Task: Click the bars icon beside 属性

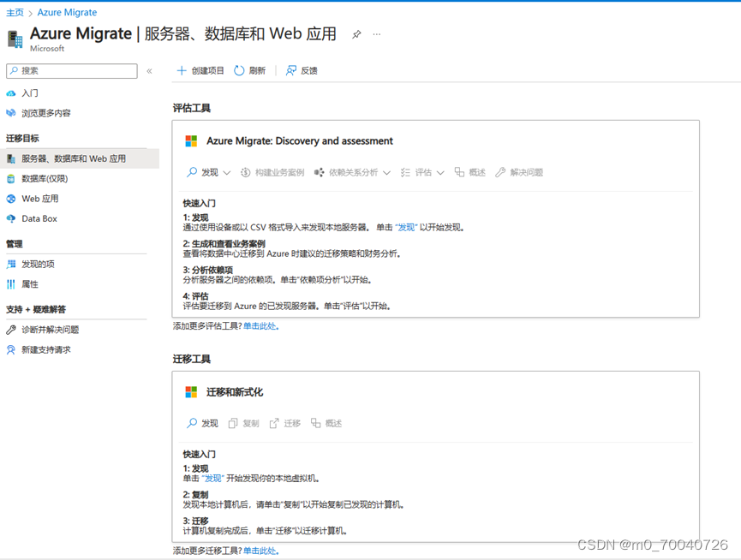Action: coord(11,284)
